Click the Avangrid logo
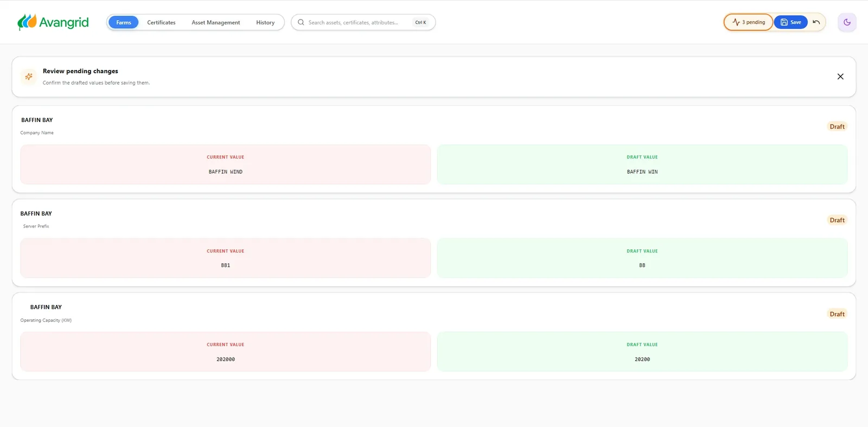868x427 pixels. [x=53, y=22]
